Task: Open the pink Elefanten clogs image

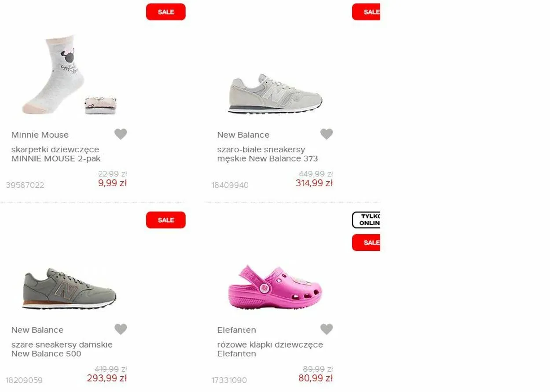Action: [x=275, y=287]
